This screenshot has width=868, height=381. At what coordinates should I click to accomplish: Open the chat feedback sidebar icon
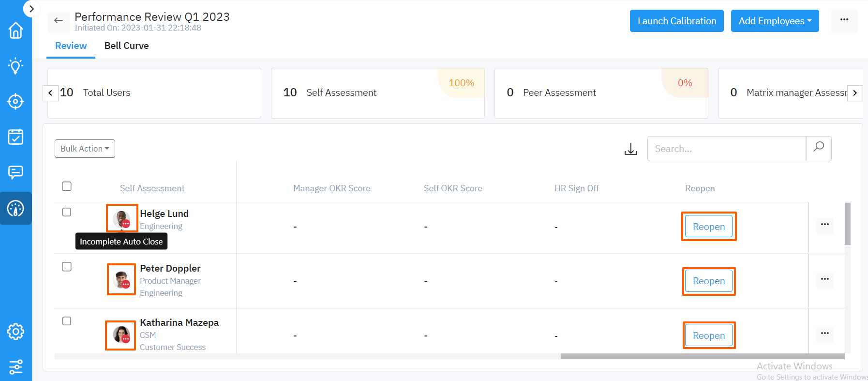click(x=15, y=172)
